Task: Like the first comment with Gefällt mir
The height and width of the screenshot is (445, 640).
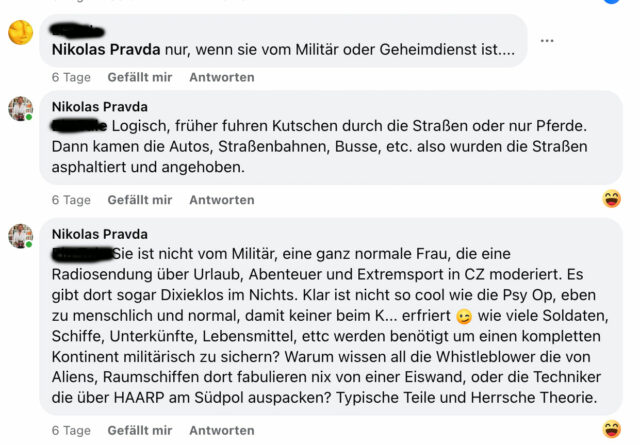Action: click(x=140, y=77)
